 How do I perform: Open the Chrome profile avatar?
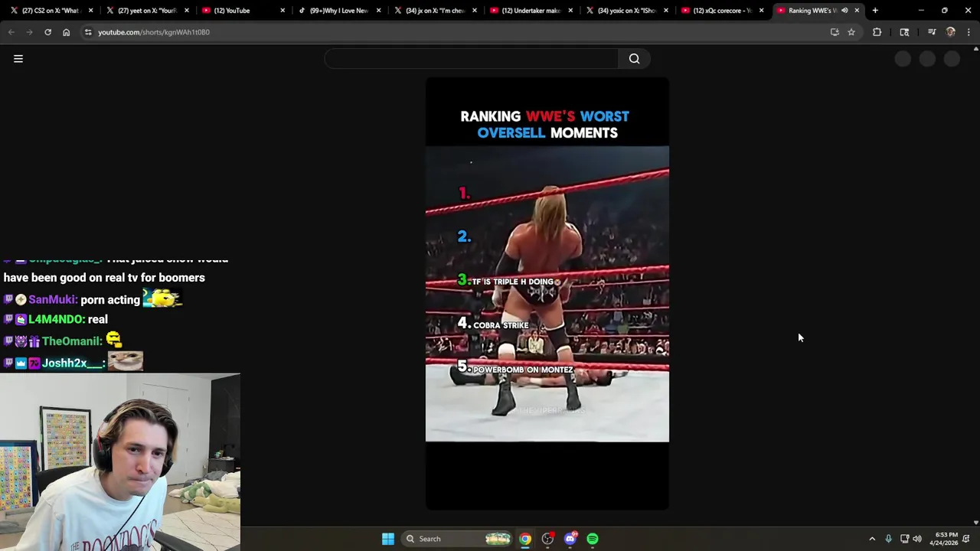tap(950, 32)
